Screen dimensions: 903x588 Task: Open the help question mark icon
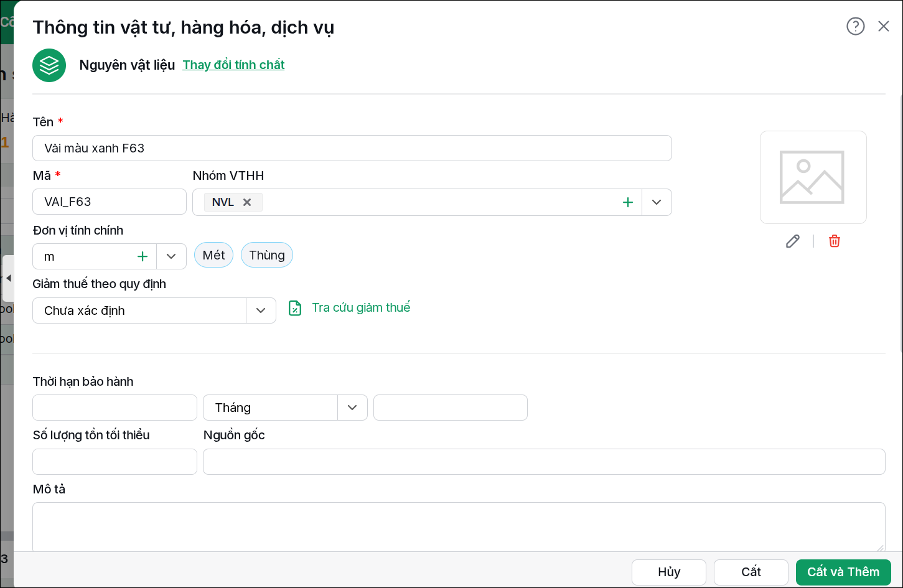click(x=856, y=26)
